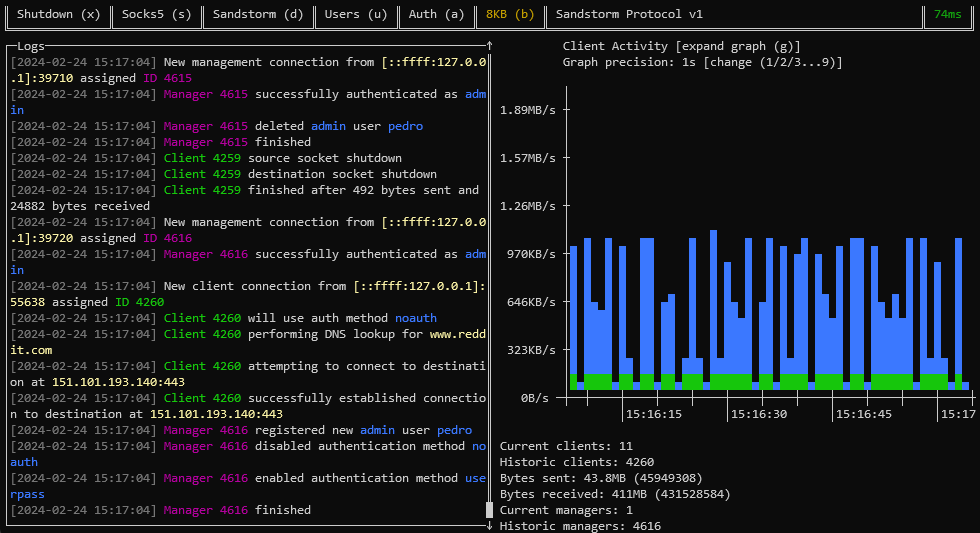Click the Manager 4615 deleted admin user log
This screenshot has height=533, width=980.
tap(217, 126)
